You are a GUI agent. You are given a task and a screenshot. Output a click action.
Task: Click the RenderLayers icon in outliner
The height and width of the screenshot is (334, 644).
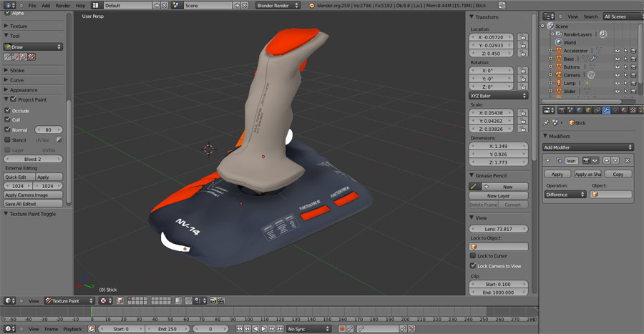tap(558, 34)
